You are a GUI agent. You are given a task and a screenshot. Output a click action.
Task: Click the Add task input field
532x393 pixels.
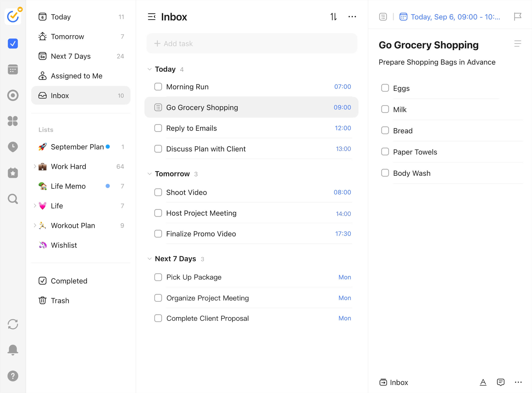point(252,44)
